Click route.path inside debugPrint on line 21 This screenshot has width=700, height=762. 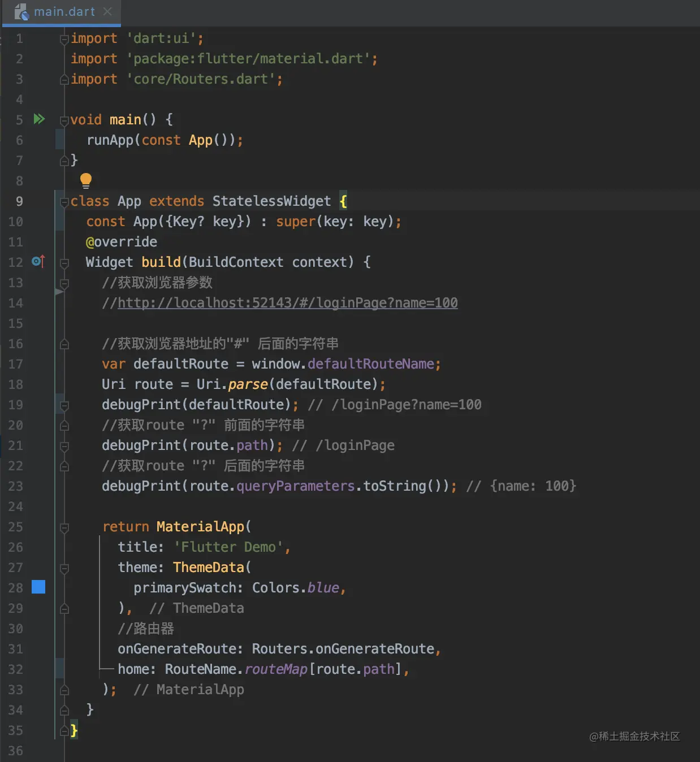click(x=228, y=445)
